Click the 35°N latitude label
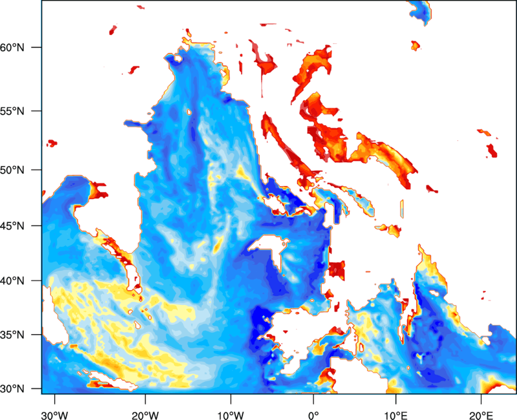This screenshot has width=517, height=420. (x=12, y=335)
